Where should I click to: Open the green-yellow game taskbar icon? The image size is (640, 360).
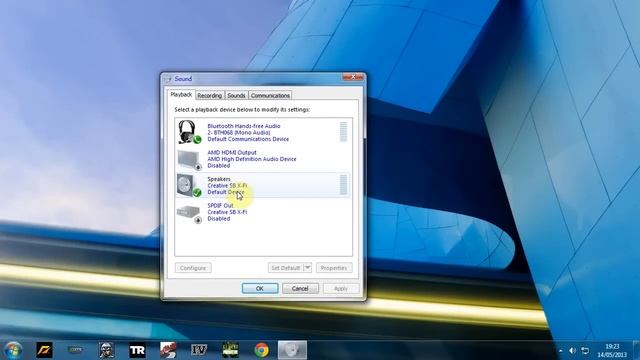click(231, 350)
